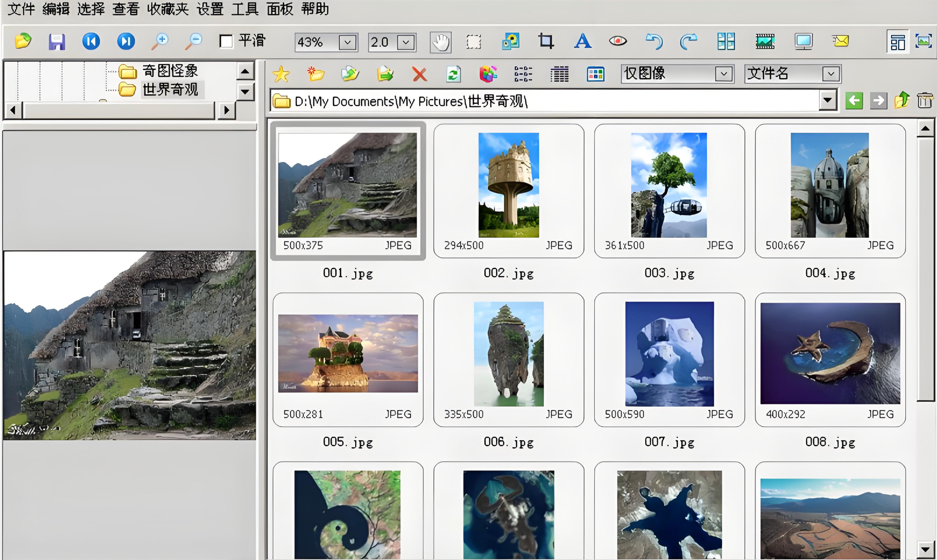Click the red-eye removal icon

(618, 42)
